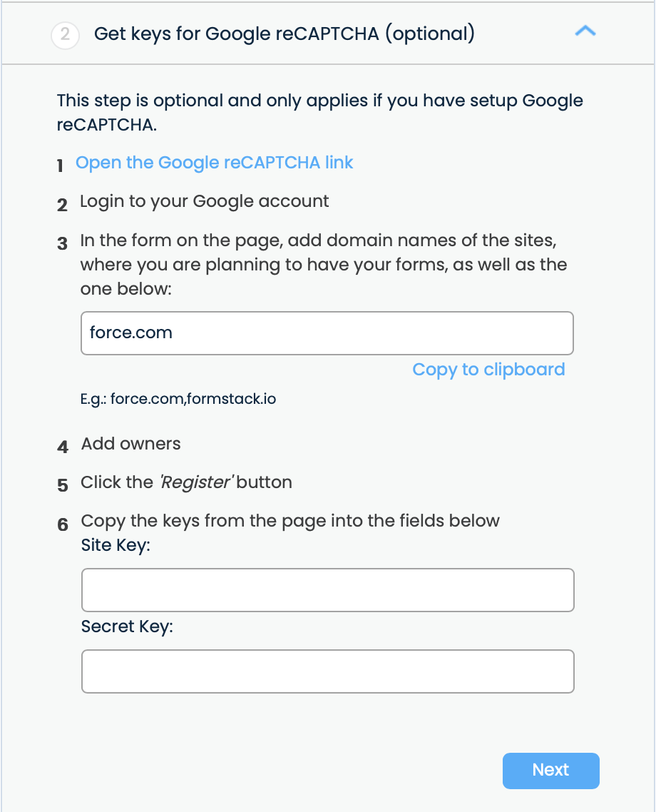Open the Google reCAPTCHA link

pyautogui.click(x=215, y=163)
